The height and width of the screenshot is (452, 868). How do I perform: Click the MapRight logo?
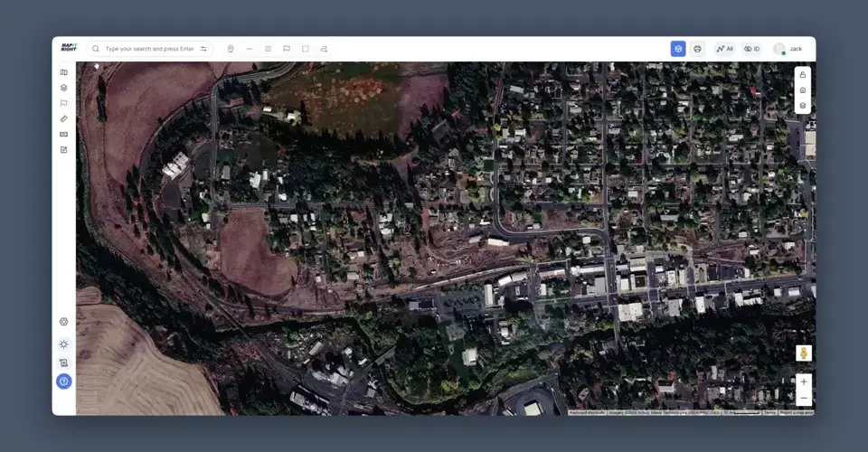(69, 48)
